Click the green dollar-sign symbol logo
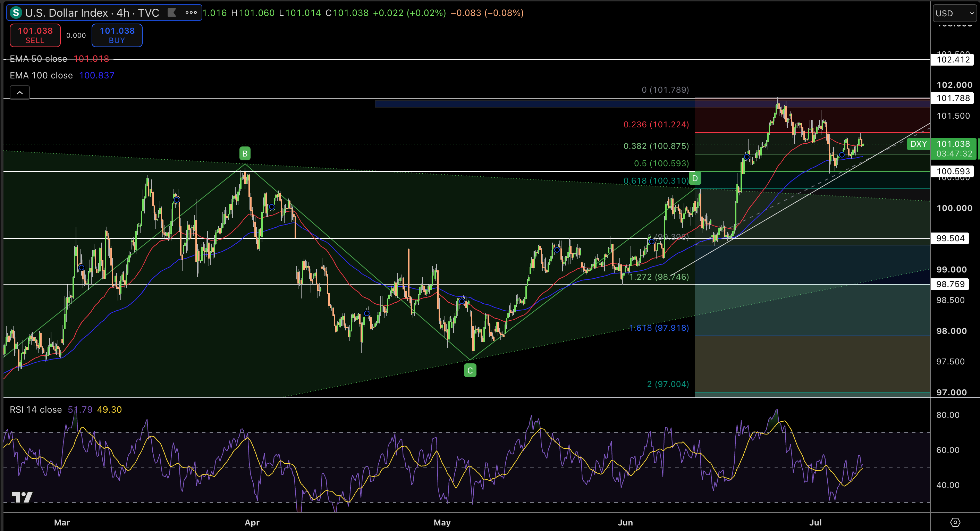The height and width of the screenshot is (531, 980). (x=16, y=13)
